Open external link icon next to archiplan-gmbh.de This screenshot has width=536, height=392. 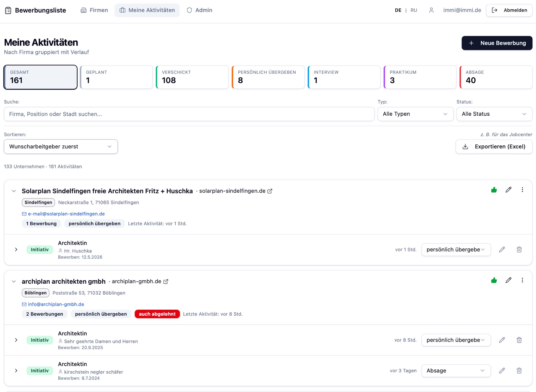click(166, 282)
